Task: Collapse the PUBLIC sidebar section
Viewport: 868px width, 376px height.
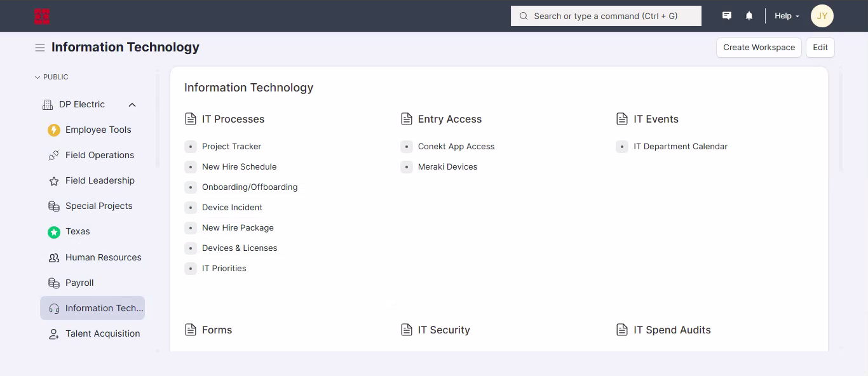Action: [x=51, y=77]
